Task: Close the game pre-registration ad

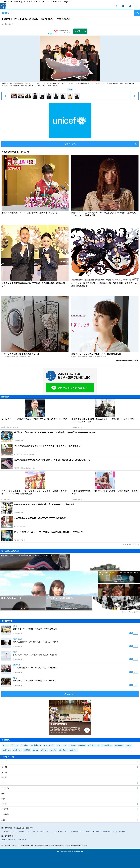Action: [90, 701]
